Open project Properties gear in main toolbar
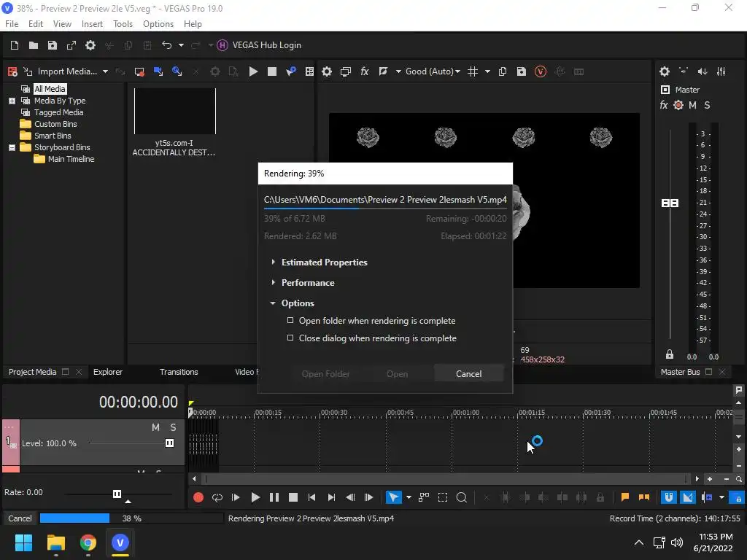The height and width of the screenshot is (560, 747). point(90,45)
